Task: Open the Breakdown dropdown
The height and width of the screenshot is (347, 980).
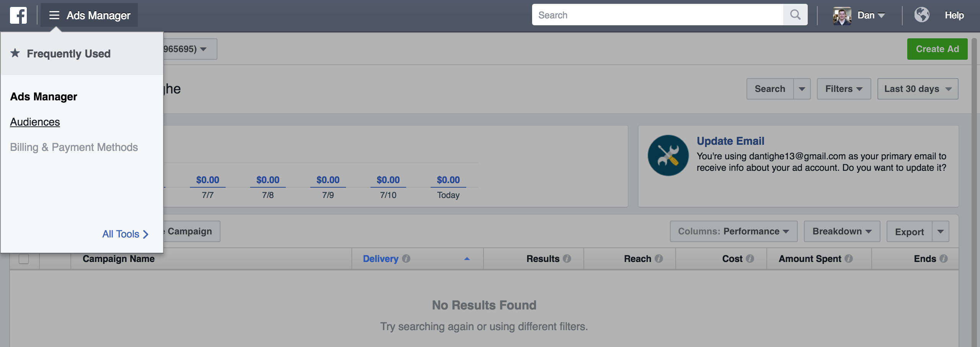Action: click(841, 231)
